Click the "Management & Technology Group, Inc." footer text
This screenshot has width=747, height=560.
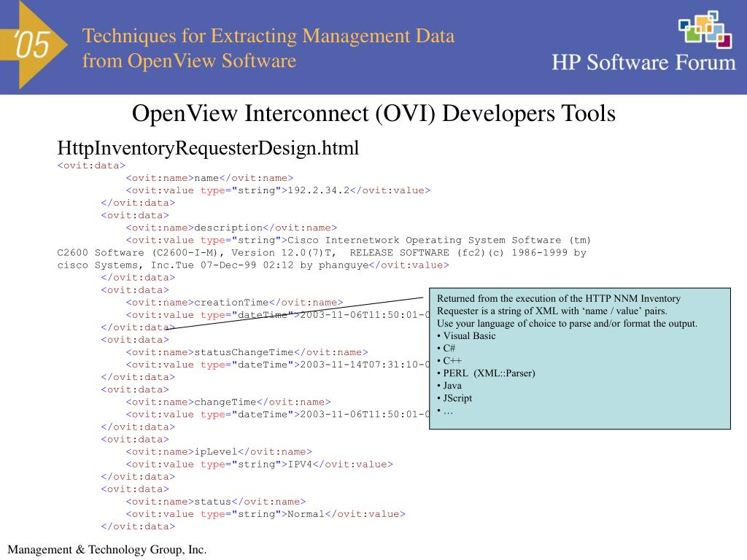(107, 550)
